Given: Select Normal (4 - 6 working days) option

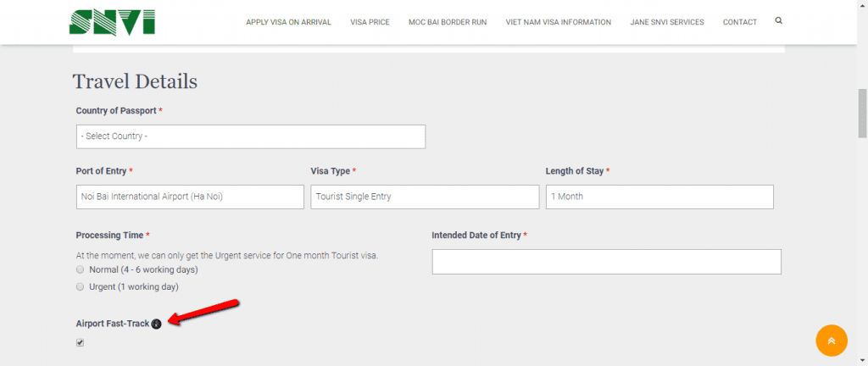Looking at the screenshot, I should (81, 269).
